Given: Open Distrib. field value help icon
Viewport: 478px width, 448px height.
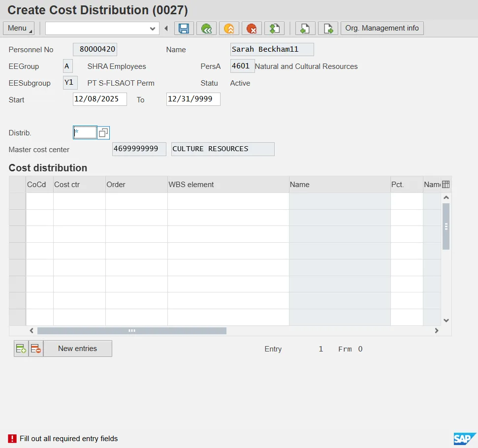Looking at the screenshot, I should 103,133.
